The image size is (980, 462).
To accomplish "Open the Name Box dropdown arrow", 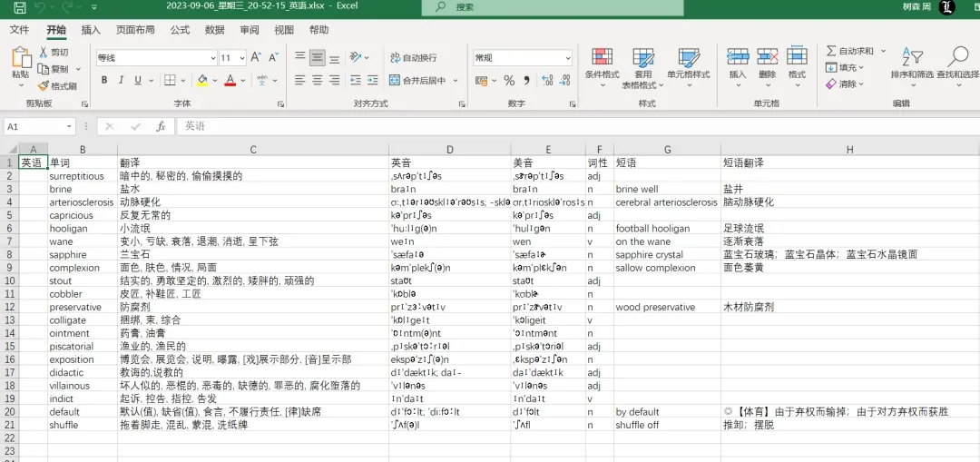I will 69,126.
